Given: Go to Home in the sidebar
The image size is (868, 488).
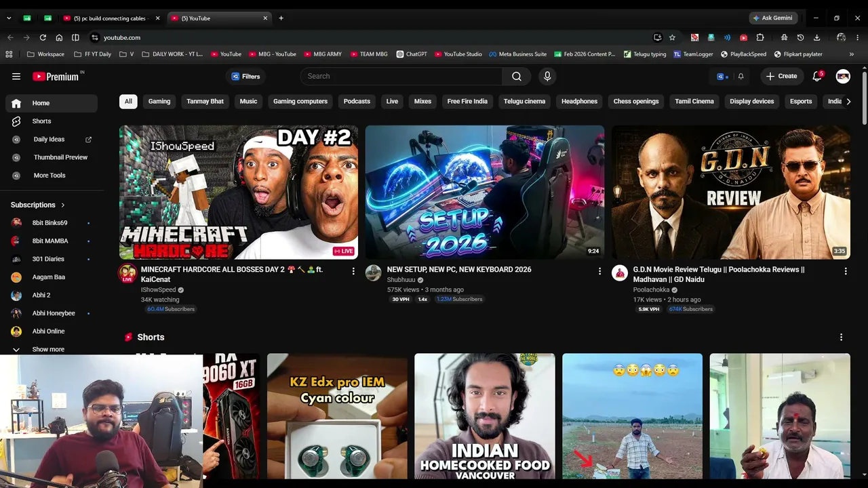Looking at the screenshot, I should (52, 103).
